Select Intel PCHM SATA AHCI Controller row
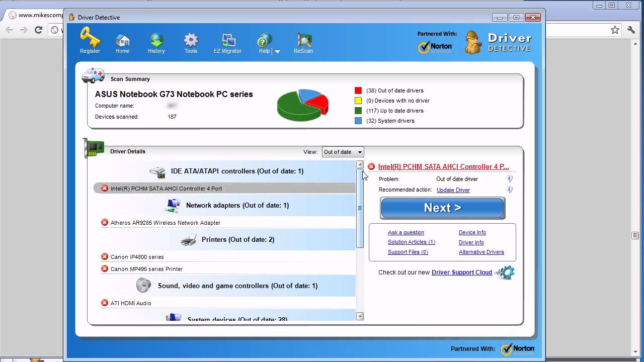Viewport: 644px width, 362px height. tap(224, 189)
